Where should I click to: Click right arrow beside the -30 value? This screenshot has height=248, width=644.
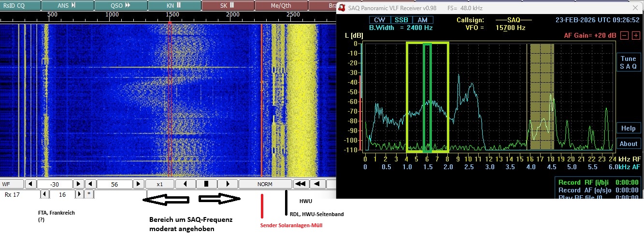click(79, 184)
